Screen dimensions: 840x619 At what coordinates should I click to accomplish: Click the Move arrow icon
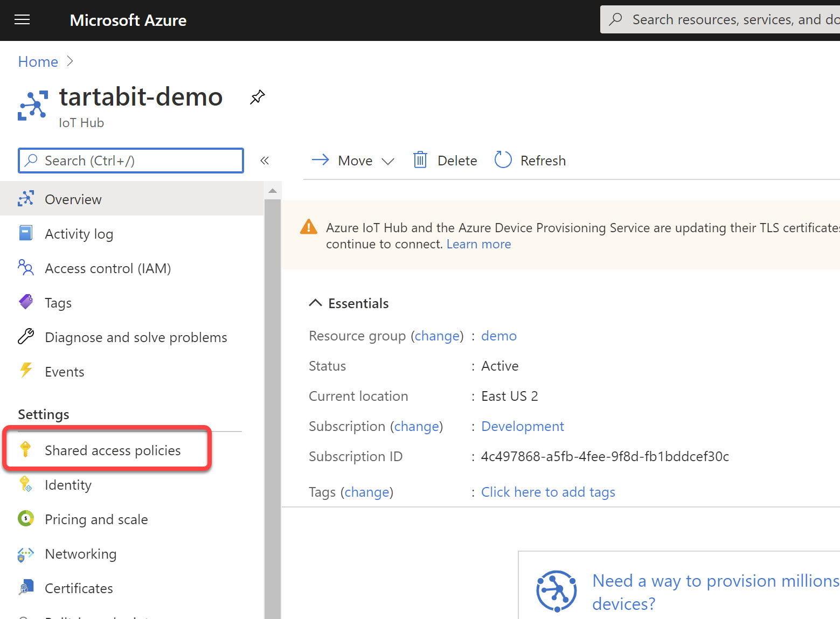tap(321, 159)
